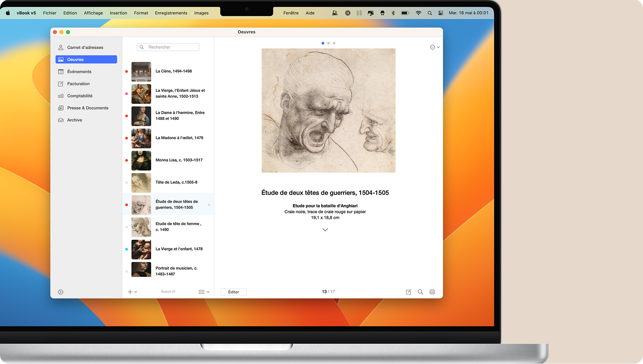Open the Fenêtre menu
643x364 pixels.
[291, 13]
